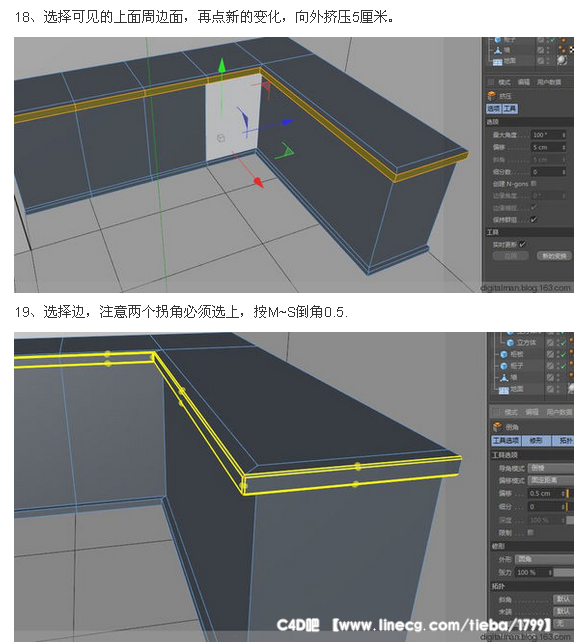Click the greyed Apply button
The height and width of the screenshot is (642, 577).
pyautogui.click(x=511, y=256)
